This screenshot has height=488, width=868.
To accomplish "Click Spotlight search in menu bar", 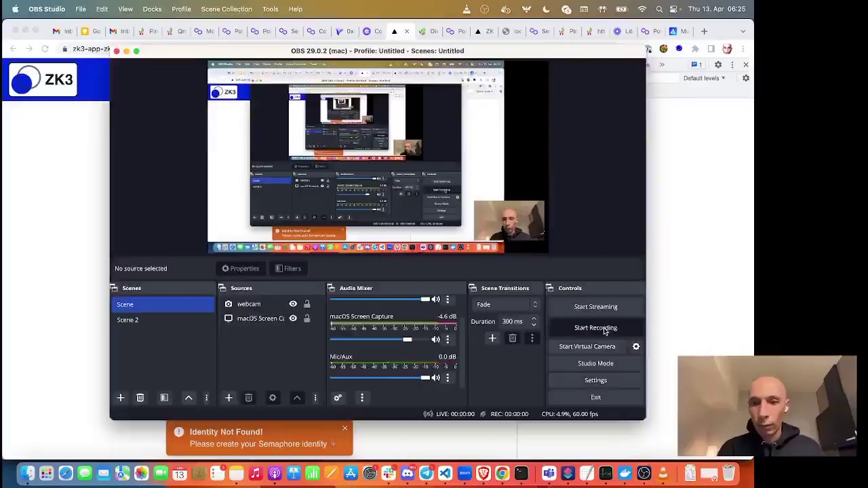I will (x=659, y=9).
